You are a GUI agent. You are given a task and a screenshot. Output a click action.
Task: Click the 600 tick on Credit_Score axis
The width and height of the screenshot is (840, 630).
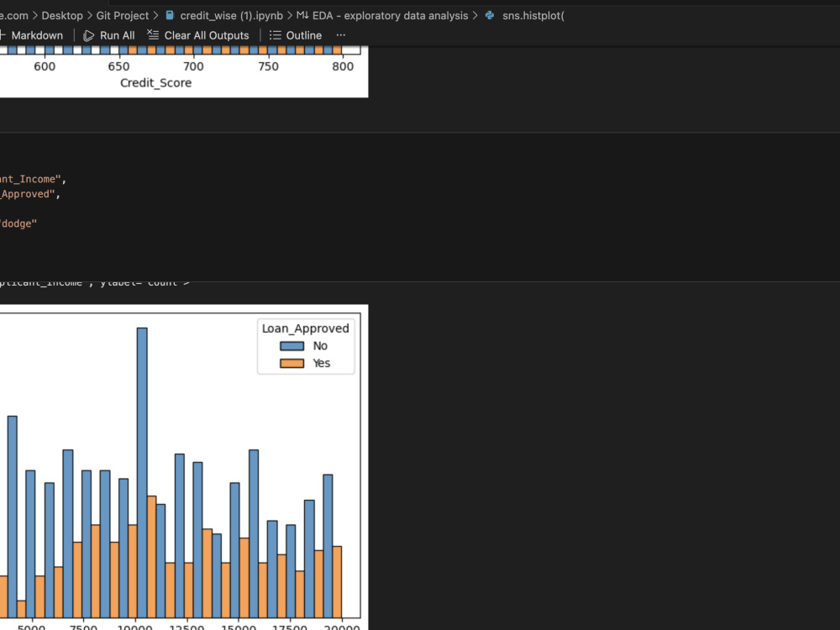pos(45,66)
